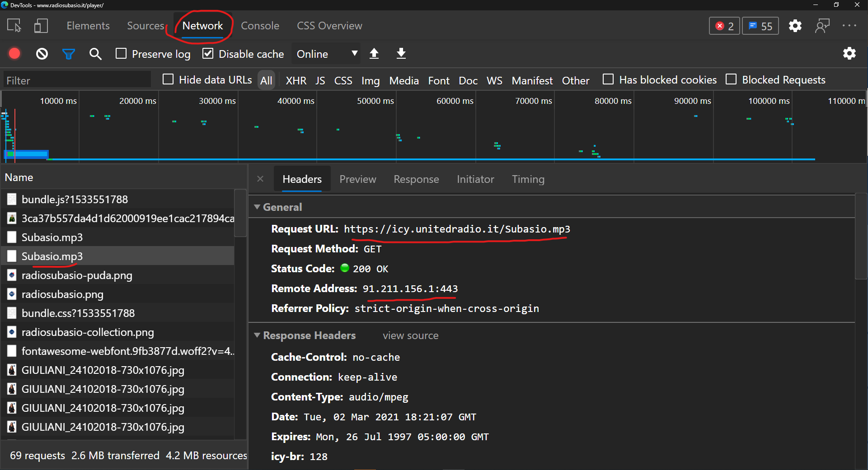The image size is (868, 470).
Task: Open the network search magnifier
Action: [x=95, y=54]
